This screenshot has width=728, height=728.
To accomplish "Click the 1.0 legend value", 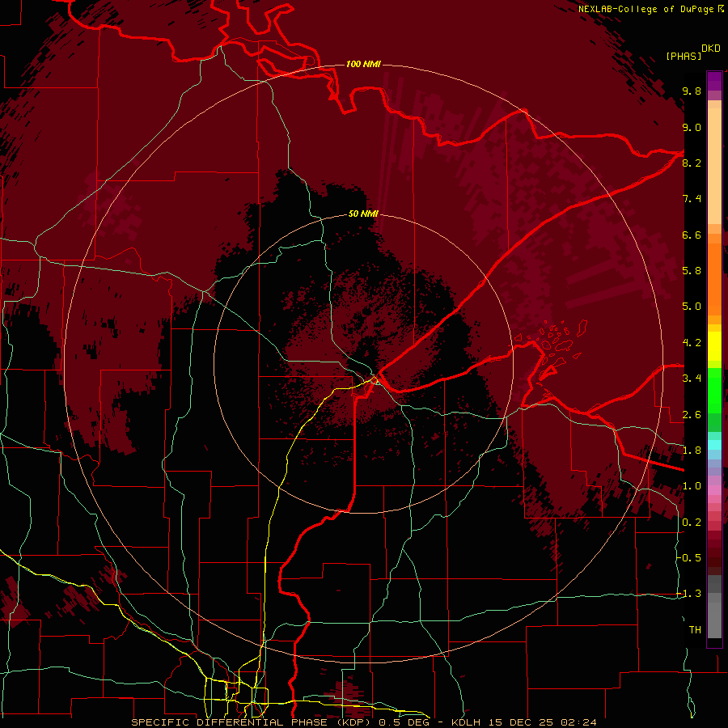I will 692,487.
